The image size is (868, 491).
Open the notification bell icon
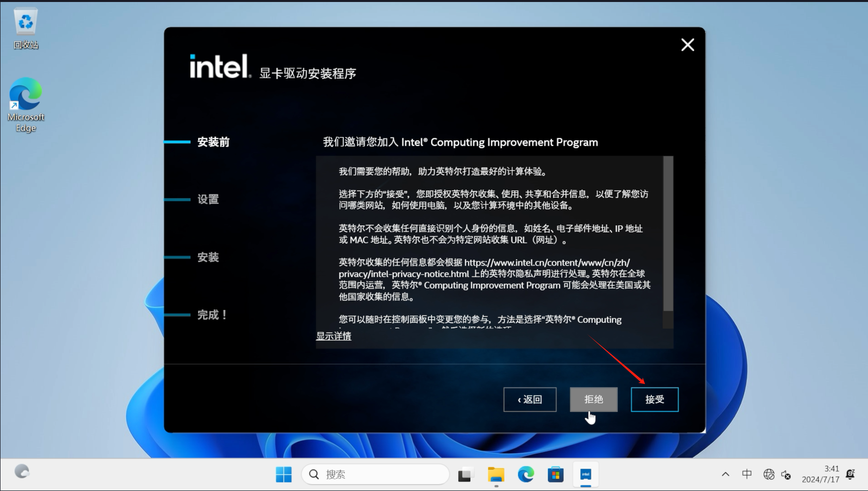pos(851,474)
